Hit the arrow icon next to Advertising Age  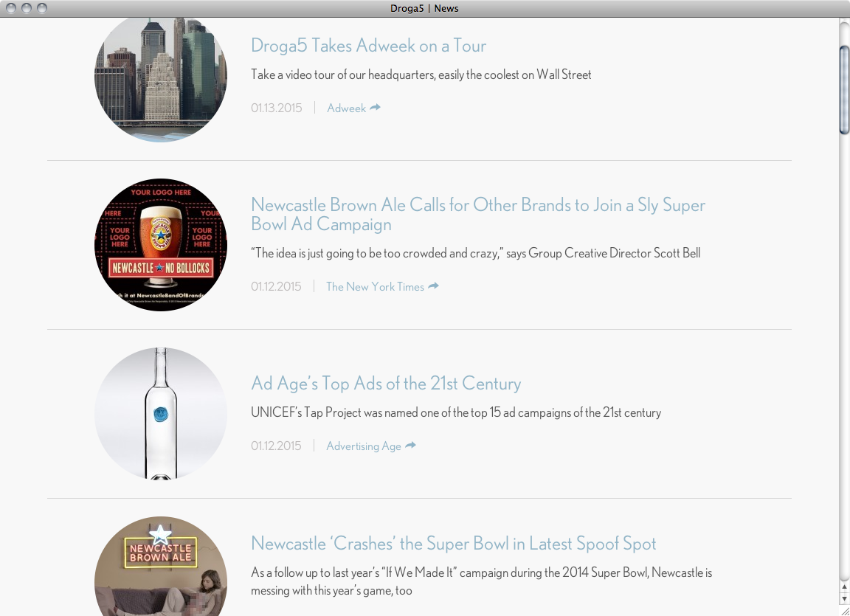tap(410, 446)
